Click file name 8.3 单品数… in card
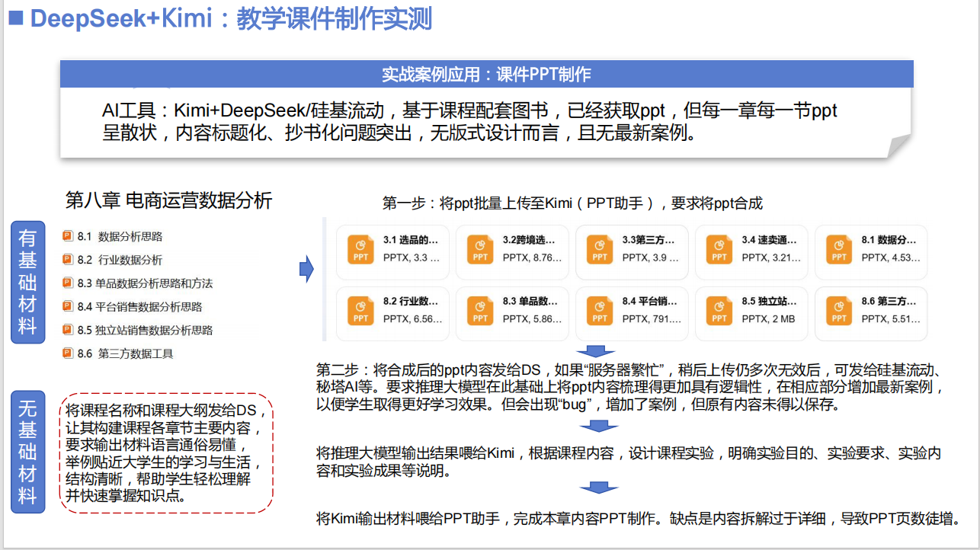Screen dimensions: 980x550 point(531,302)
